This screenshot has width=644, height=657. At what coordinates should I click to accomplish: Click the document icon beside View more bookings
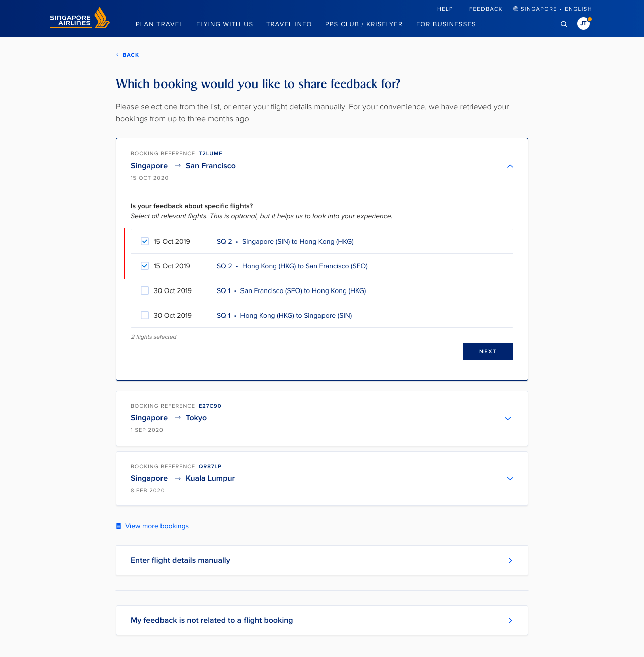(119, 526)
